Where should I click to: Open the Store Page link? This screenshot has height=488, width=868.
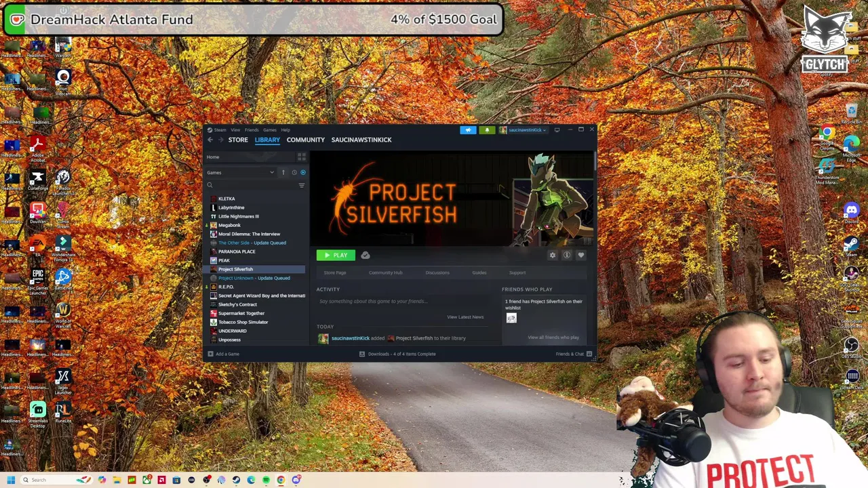coord(335,272)
